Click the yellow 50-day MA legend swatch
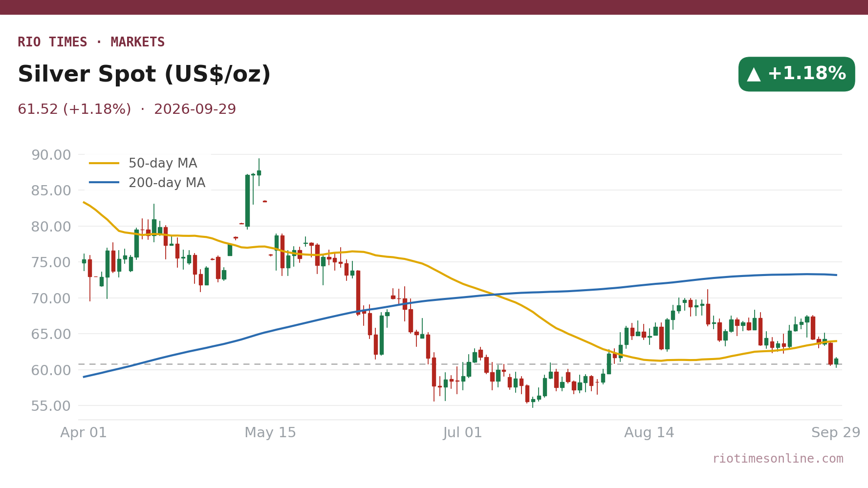 pyautogui.click(x=104, y=163)
